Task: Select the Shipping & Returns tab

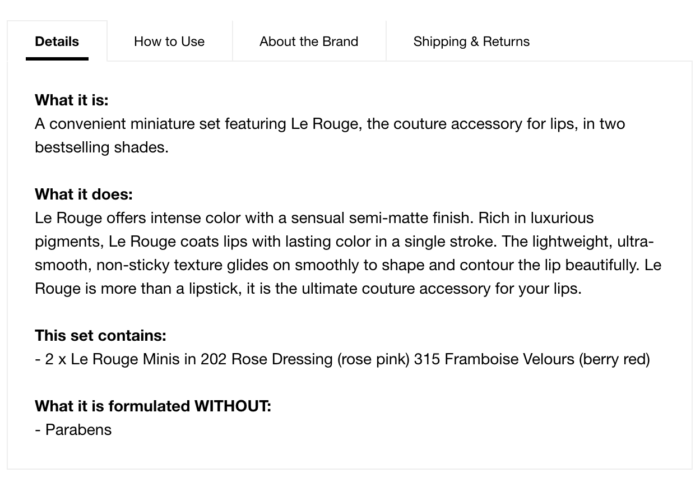Action: pyautogui.click(x=471, y=41)
